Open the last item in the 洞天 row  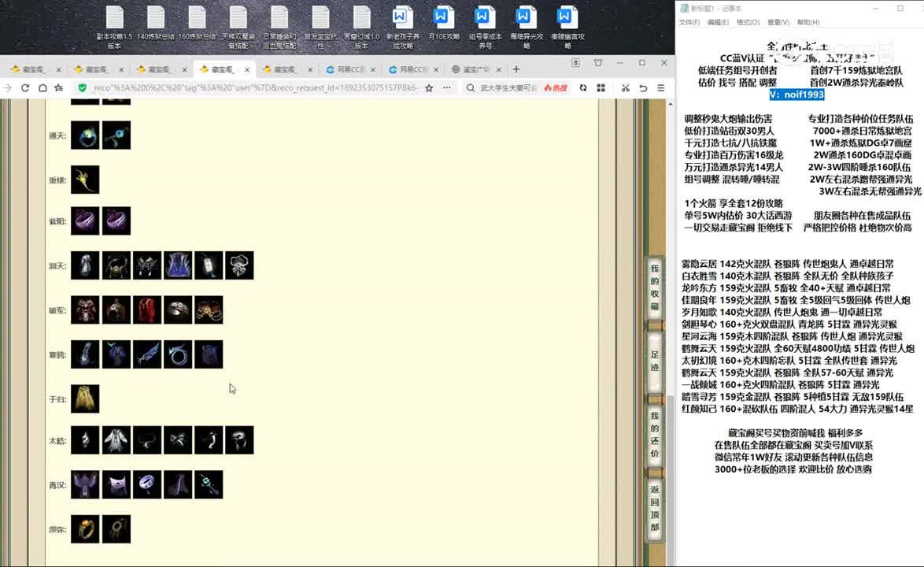click(x=239, y=265)
